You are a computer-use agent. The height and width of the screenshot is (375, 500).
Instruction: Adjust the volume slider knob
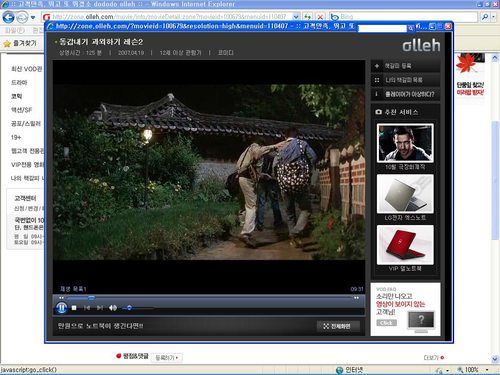coord(129,308)
